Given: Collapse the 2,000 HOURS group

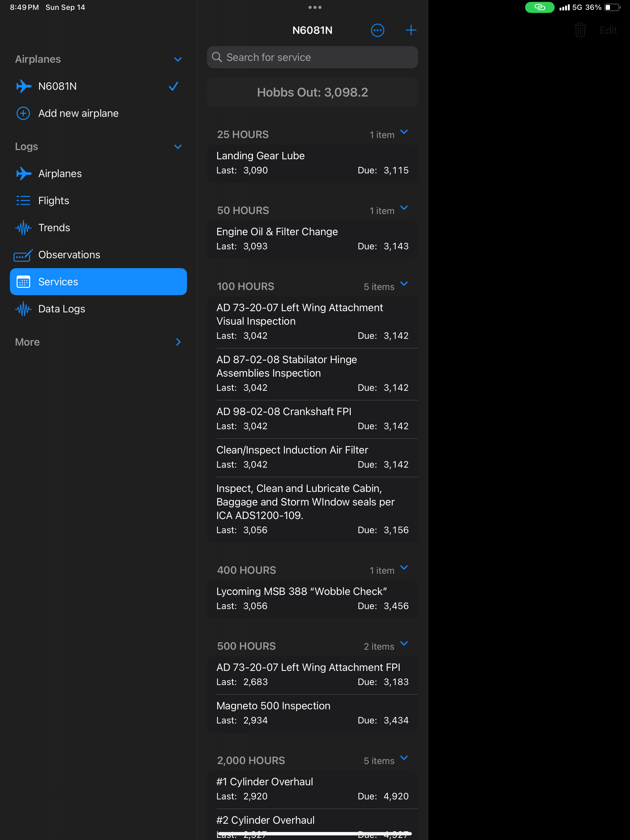Looking at the screenshot, I should coord(404,758).
